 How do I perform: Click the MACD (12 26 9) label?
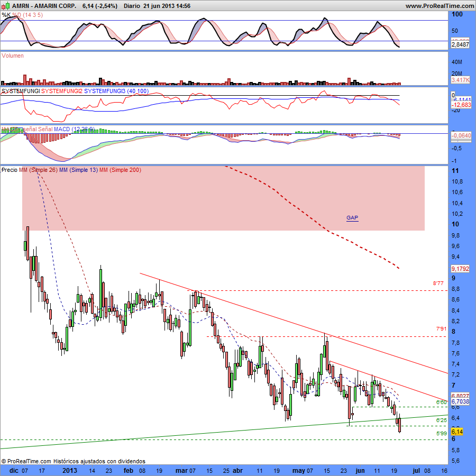point(74,129)
